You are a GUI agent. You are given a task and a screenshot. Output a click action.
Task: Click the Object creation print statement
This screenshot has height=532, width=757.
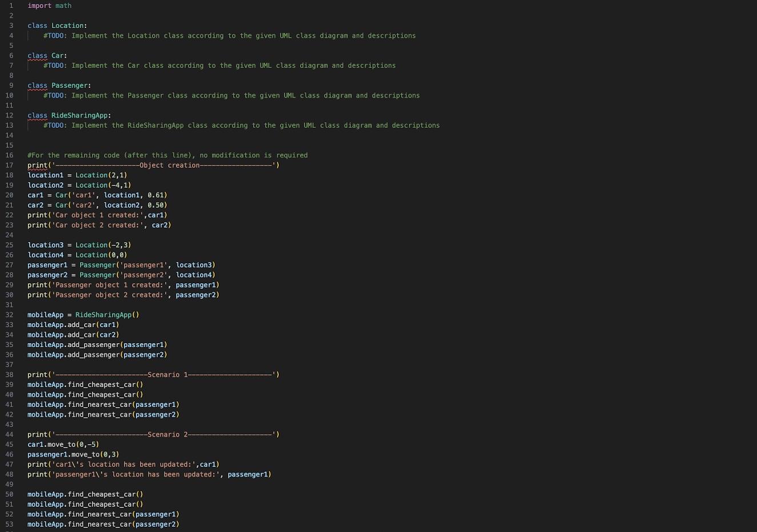153,165
